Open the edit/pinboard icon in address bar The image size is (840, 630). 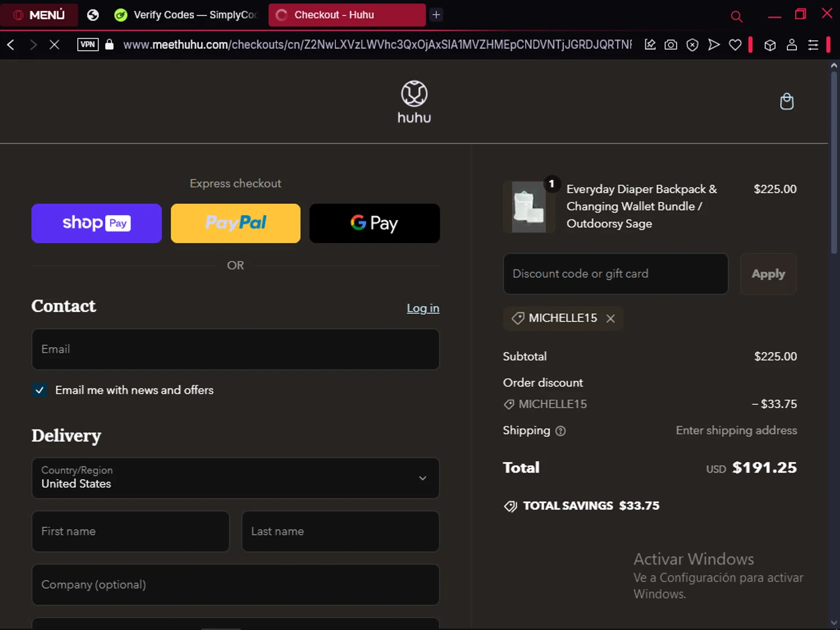(650, 45)
